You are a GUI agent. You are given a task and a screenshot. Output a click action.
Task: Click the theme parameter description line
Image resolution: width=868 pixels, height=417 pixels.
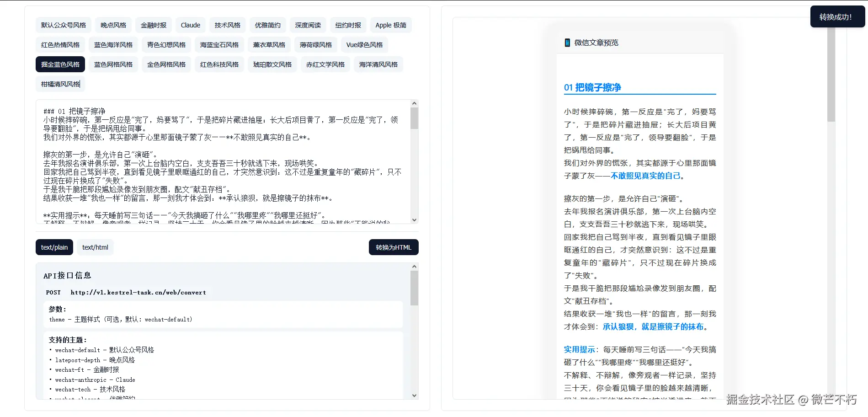pos(121,319)
